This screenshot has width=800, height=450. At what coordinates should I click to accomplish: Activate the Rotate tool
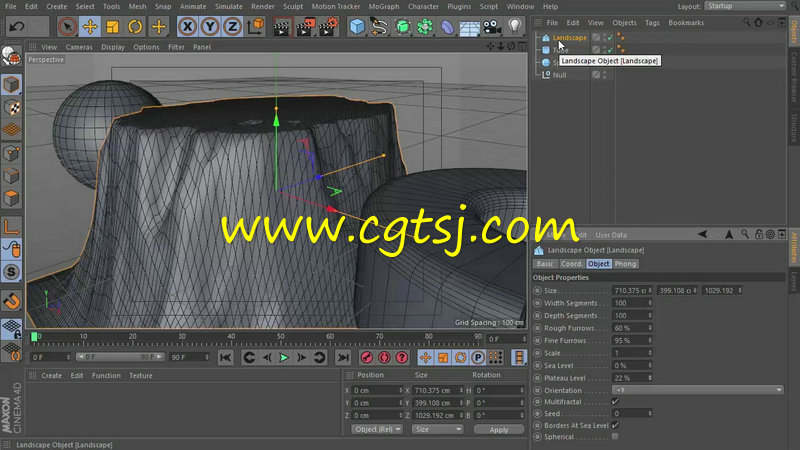[135, 27]
